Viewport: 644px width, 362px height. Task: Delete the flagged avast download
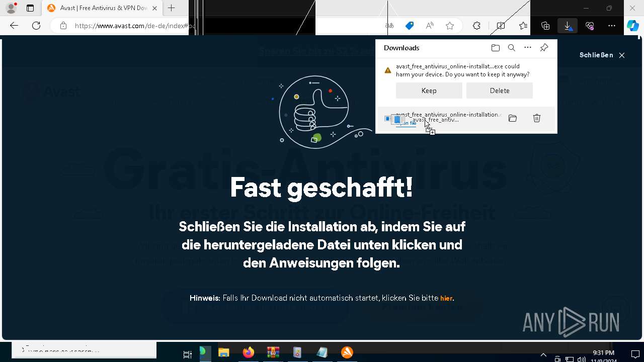pos(500,90)
